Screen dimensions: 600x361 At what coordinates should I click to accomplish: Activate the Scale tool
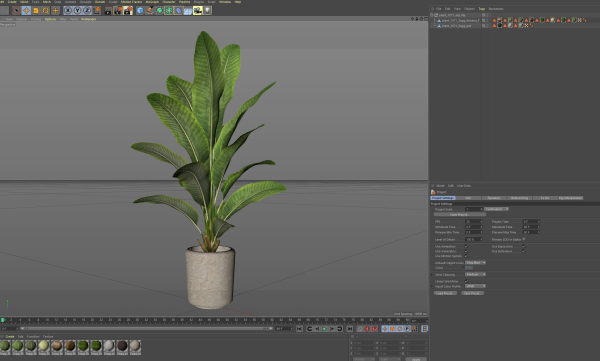click(x=36, y=10)
